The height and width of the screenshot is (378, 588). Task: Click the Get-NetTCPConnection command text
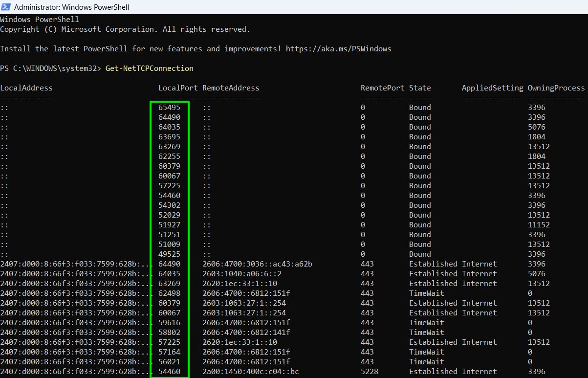[x=149, y=68]
